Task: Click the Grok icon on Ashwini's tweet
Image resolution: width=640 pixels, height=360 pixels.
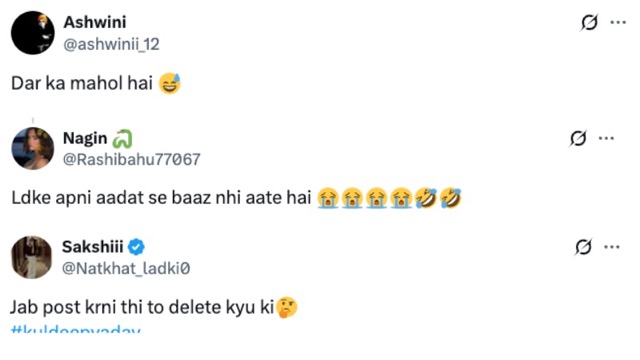Action: point(589,22)
